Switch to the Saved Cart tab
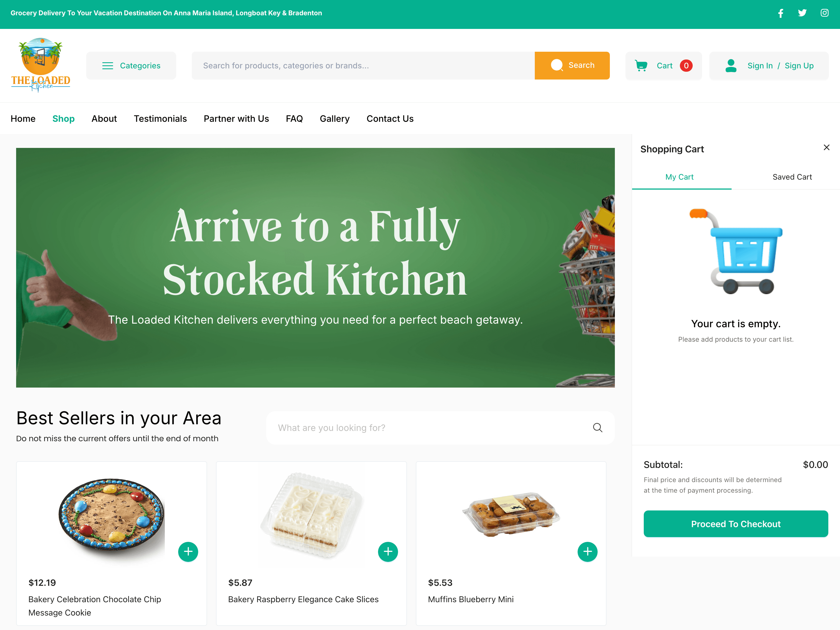 point(792,177)
